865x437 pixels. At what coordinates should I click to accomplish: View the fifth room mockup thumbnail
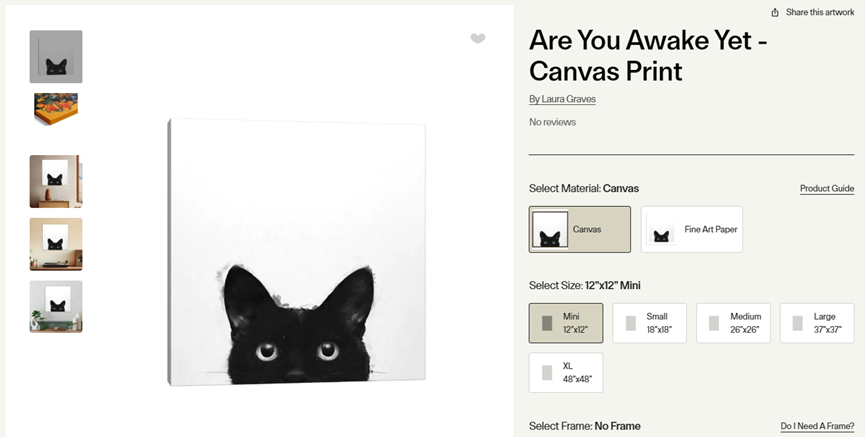click(x=56, y=306)
